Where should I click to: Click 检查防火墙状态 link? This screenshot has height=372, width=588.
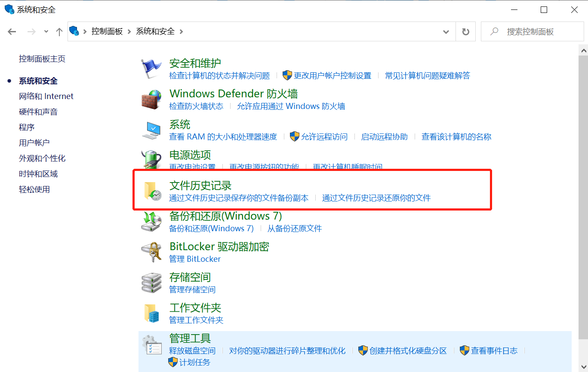196,106
